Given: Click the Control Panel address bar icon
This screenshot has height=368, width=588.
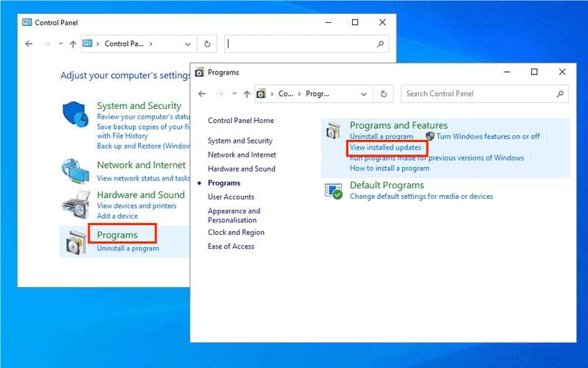Looking at the screenshot, I should (x=87, y=43).
